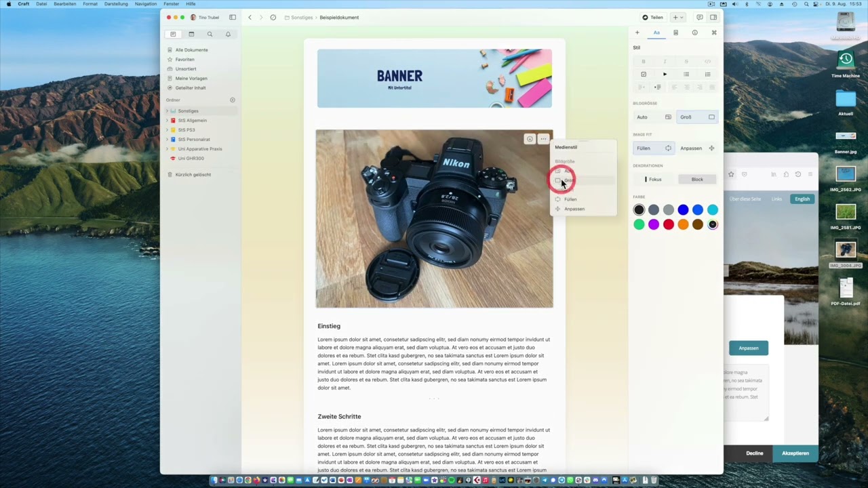The image size is (868, 488).
Task: Align text left
Action: 674,87
